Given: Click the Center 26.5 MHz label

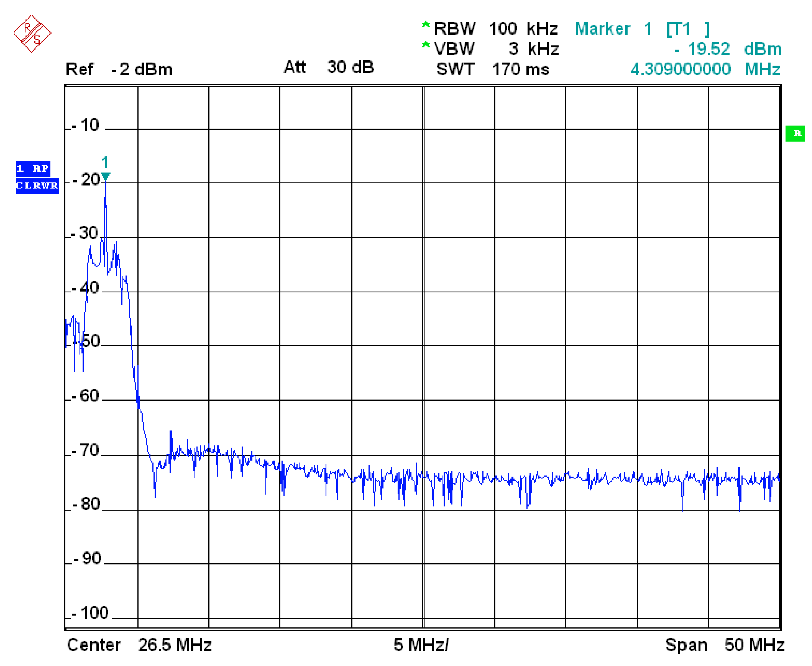Looking at the screenshot, I should coord(139,645).
